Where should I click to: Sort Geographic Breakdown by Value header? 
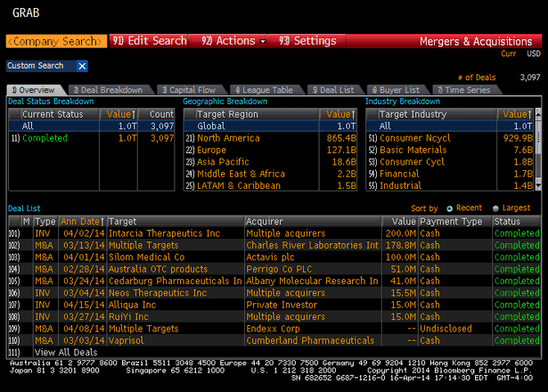(x=338, y=114)
